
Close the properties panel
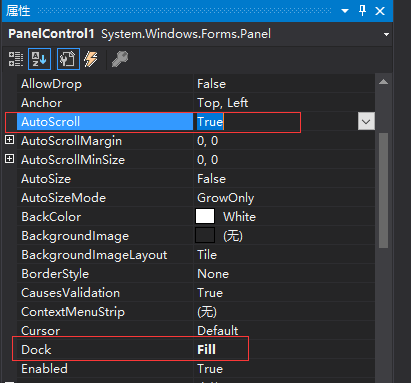pyautogui.click(x=380, y=11)
